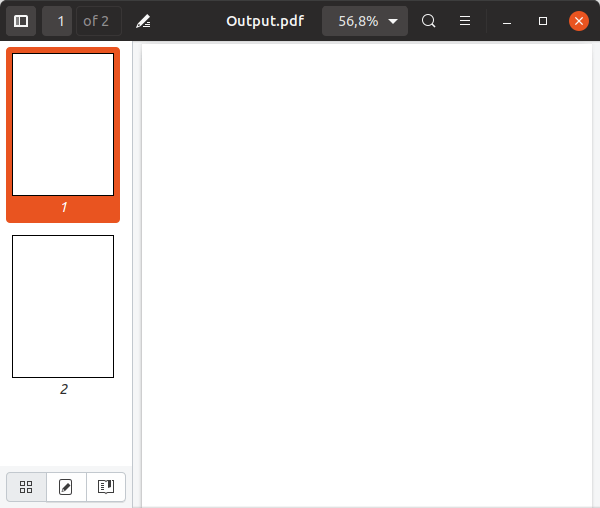This screenshot has height=508, width=600.
Task: Click the "1" label under first thumbnail
Action: (63, 207)
